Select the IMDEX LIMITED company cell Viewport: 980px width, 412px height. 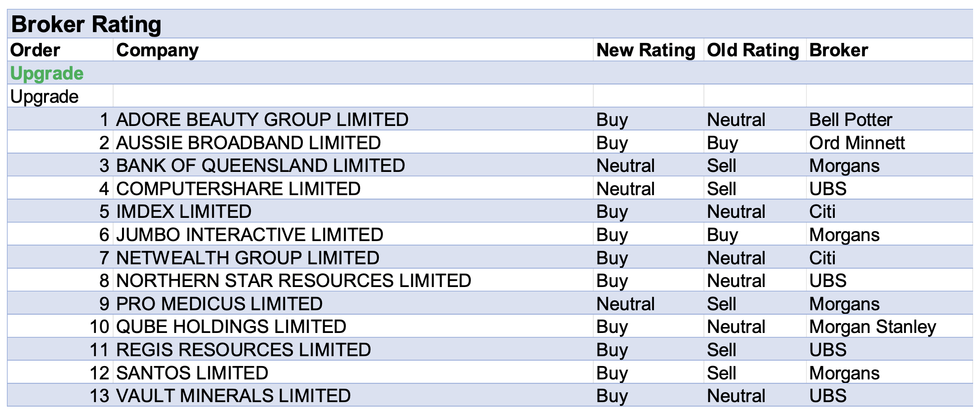[184, 211]
